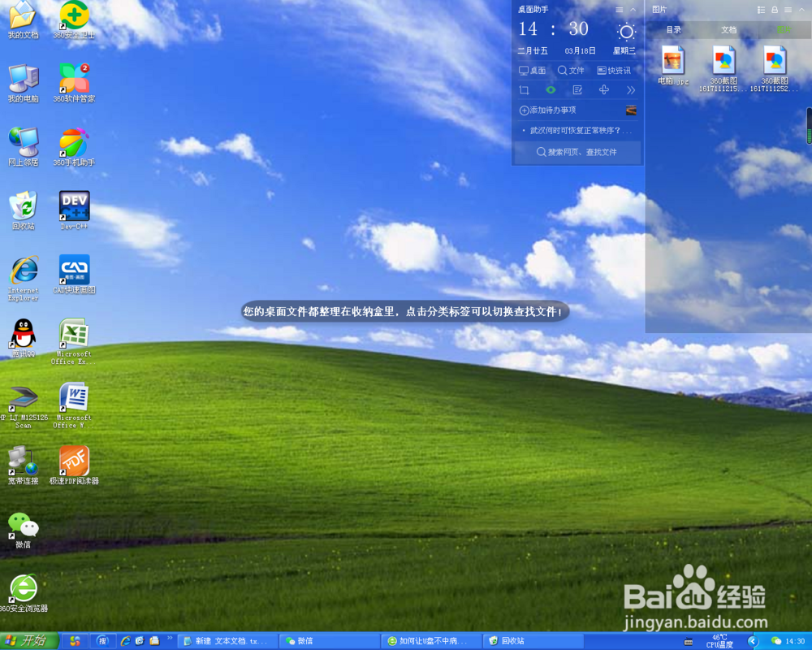Launch the Dev-C++ shortcut
This screenshot has width=812, height=650.
74,210
